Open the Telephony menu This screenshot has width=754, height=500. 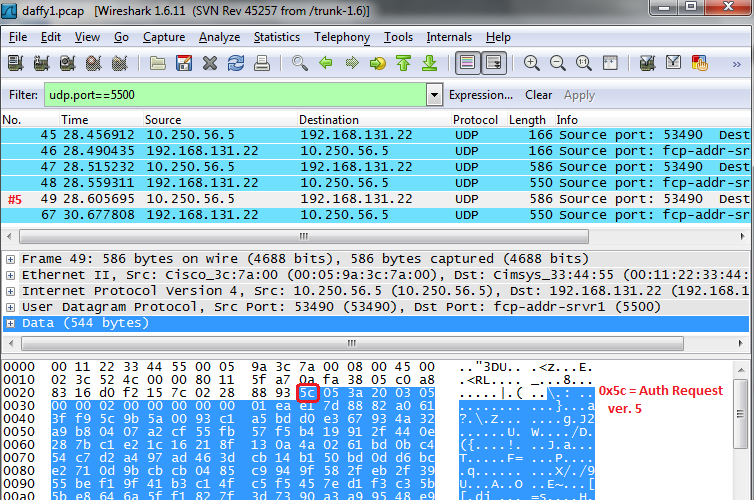pos(341,37)
